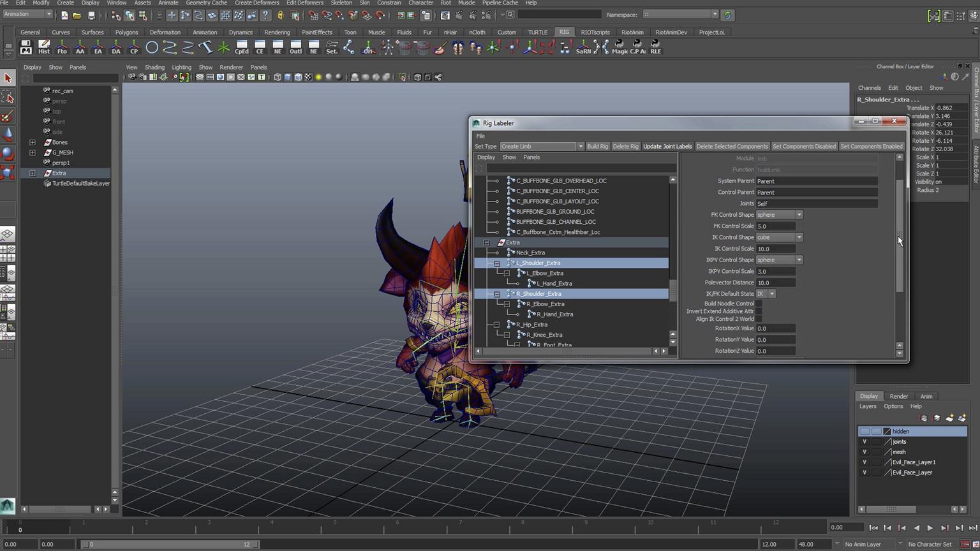Click the Outl shelf icon
Image resolution: width=980 pixels, height=551 pixels.
pos(295,47)
